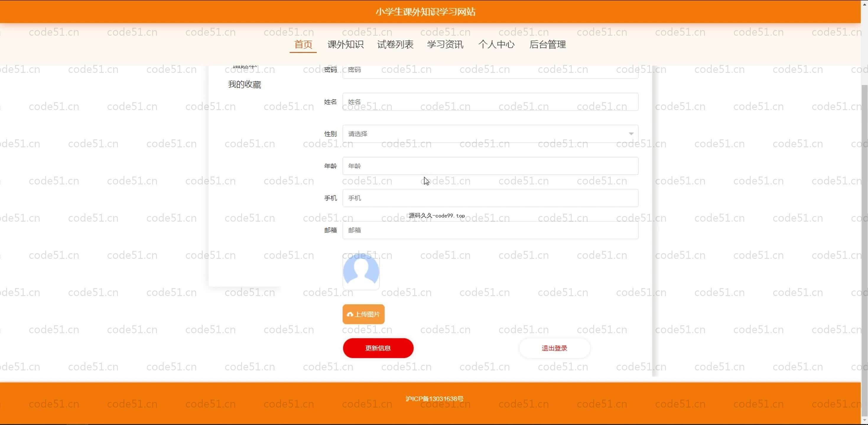Image resolution: width=868 pixels, height=425 pixels.
Task: Click into the 姓名 input field
Action: click(x=490, y=102)
